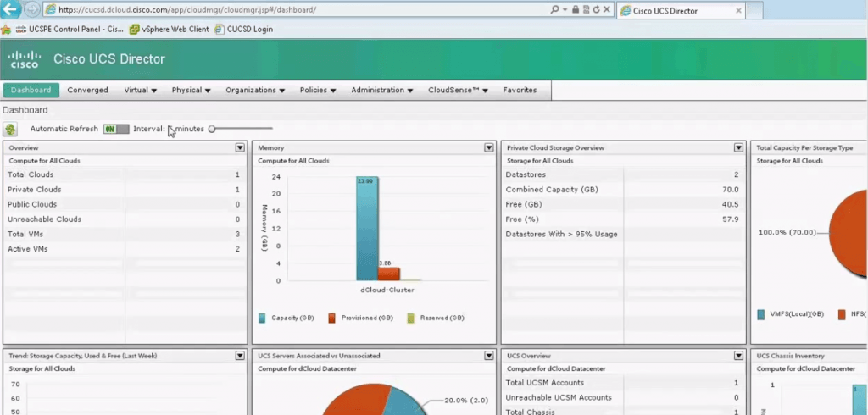This screenshot has width=868, height=415.
Task: Expand the Overview panel options arrow
Action: tap(240, 147)
